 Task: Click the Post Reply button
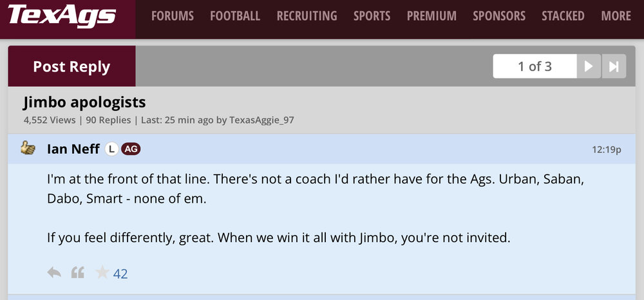click(x=71, y=66)
